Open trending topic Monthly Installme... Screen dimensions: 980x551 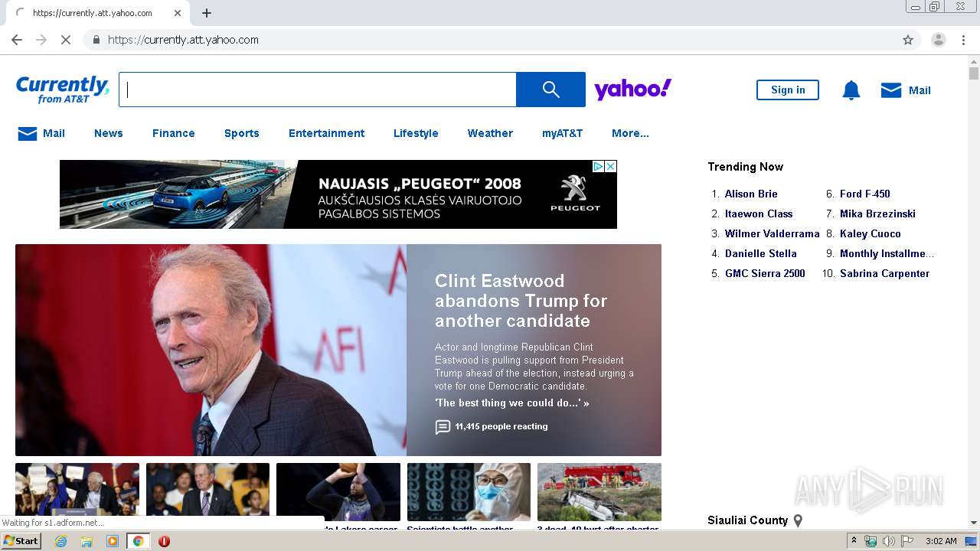tap(887, 253)
